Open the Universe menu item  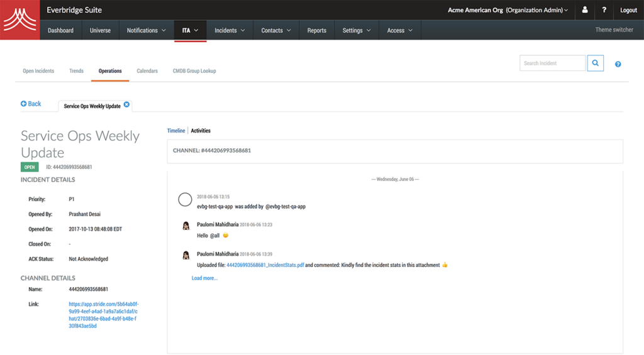click(x=100, y=30)
